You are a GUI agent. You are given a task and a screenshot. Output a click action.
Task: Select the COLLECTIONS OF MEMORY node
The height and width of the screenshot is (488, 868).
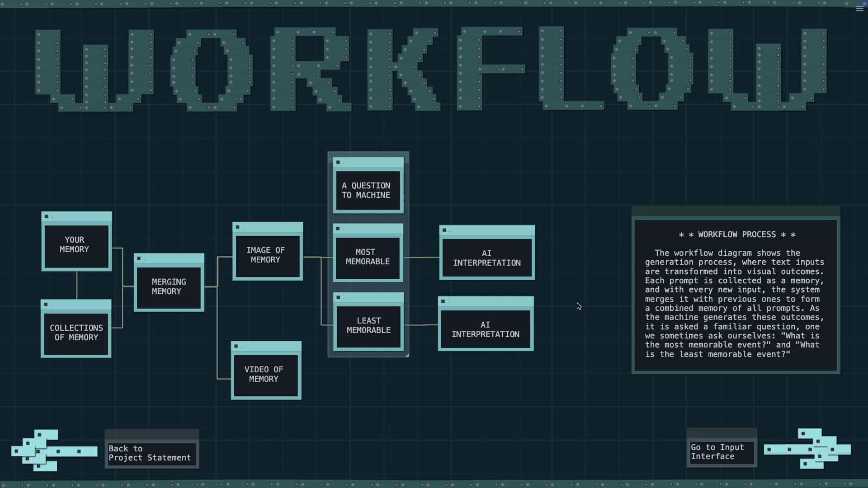[x=76, y=333]
